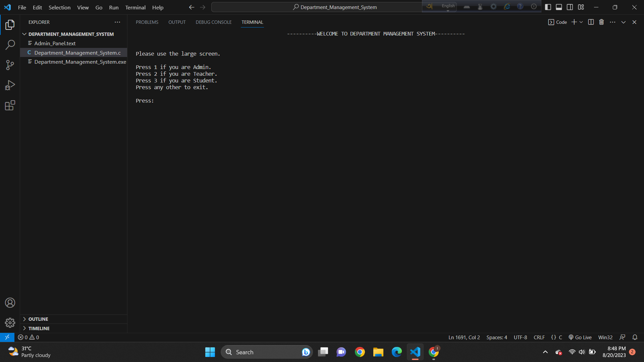Open the Terminal menu

[135, 7]
